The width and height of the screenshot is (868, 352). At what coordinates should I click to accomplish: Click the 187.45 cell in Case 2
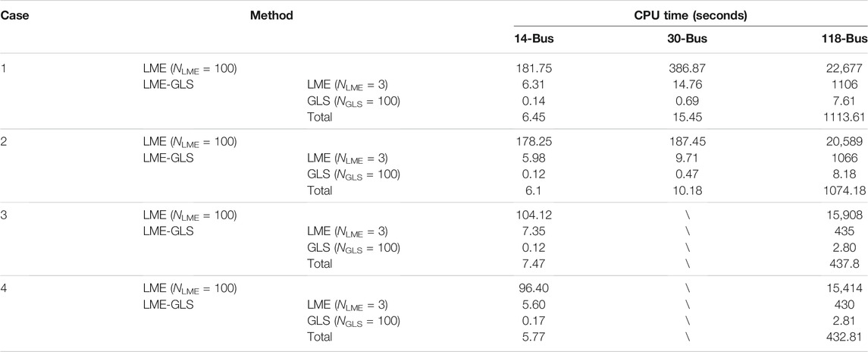[688, 142]
